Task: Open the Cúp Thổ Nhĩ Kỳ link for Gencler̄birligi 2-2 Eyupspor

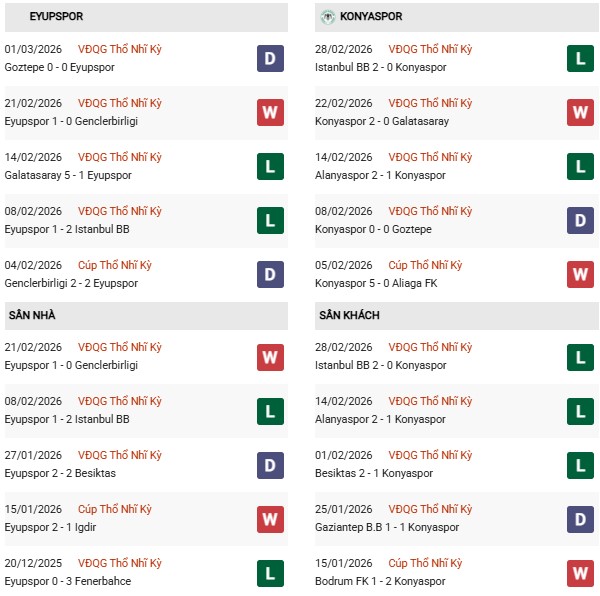Action: coord(119,265)
